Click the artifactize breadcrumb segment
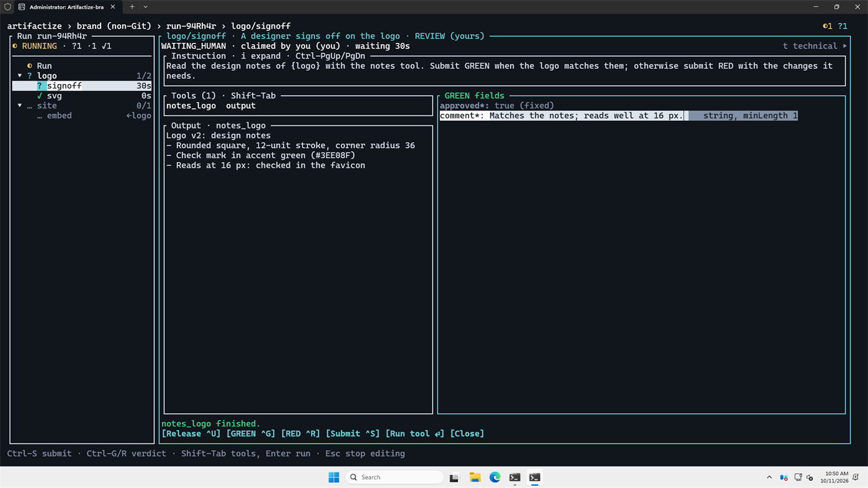 coord(35,26)
